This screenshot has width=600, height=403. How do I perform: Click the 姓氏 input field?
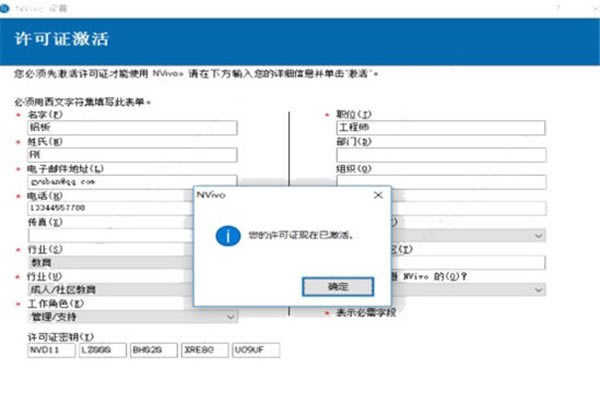132,155
